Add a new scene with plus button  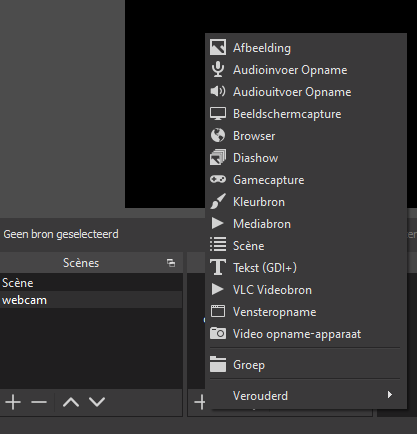(13, 402)
